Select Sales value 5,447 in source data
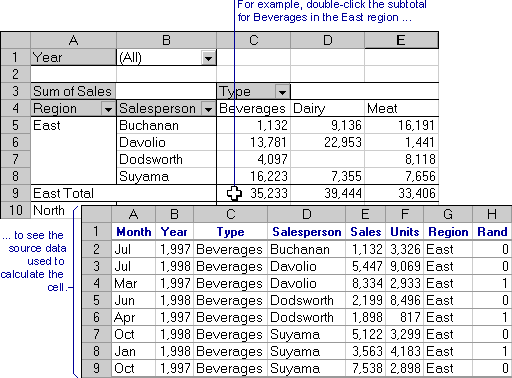The image size is (512, 378). pos(366,266)
